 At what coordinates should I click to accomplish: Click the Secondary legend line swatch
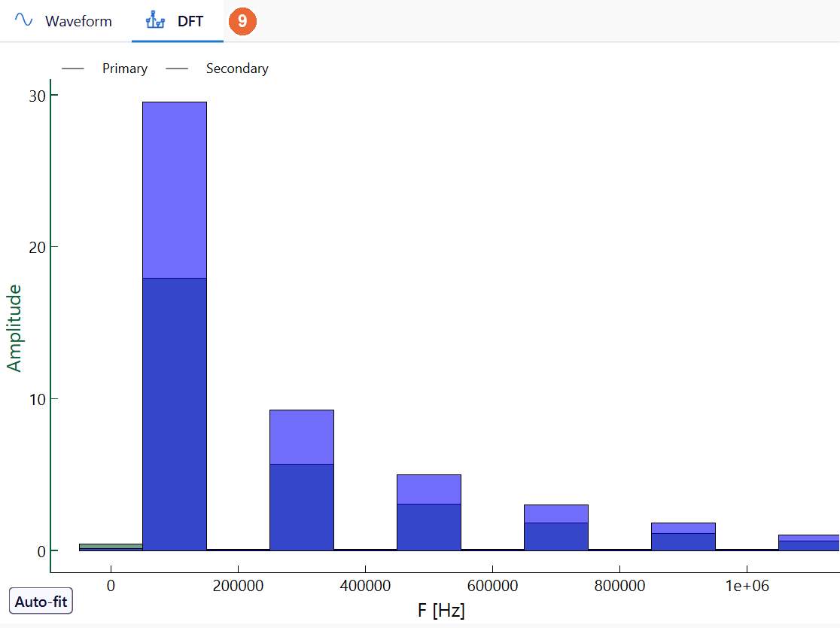click(177, 69)
